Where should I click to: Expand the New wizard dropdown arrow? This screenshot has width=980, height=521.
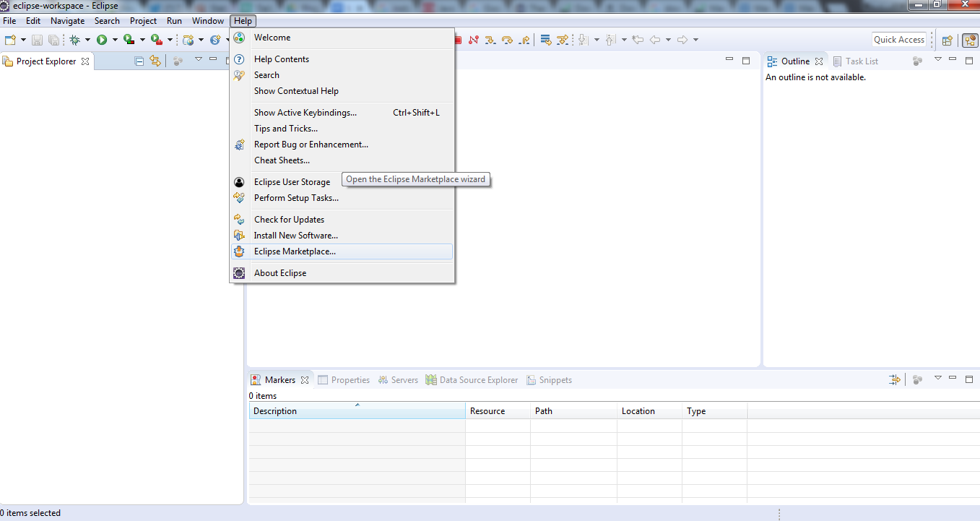pos(22,40)
